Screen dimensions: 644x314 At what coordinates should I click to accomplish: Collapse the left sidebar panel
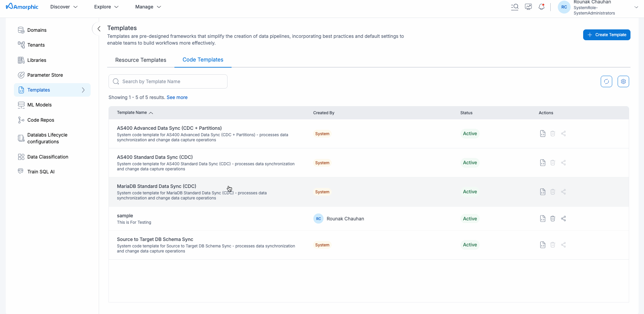click(x=99, y=29)
